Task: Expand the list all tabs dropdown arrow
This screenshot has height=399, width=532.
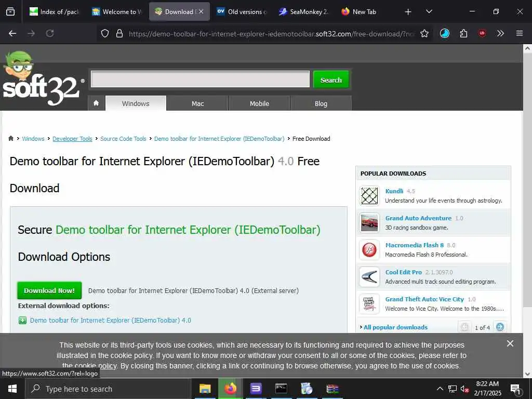Action: point(429,11)
